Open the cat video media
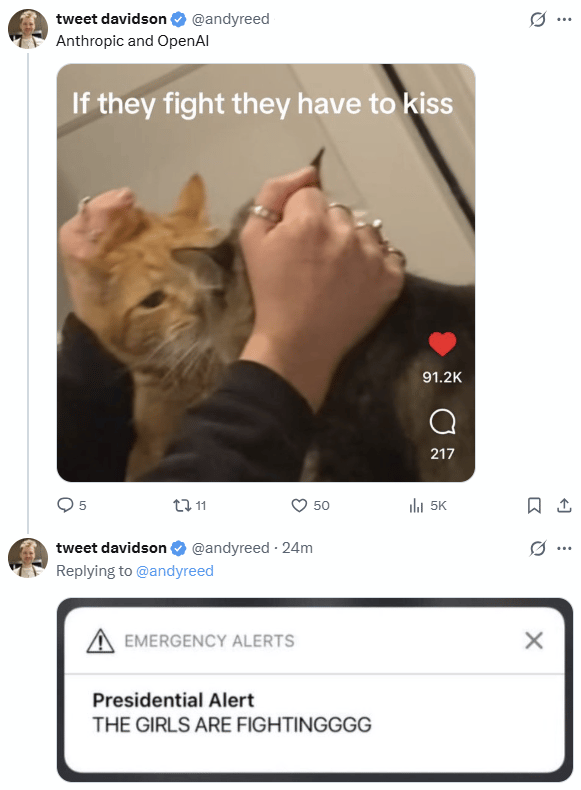The height and width of the screenshot is (790, 581). (x=266, y=273)
